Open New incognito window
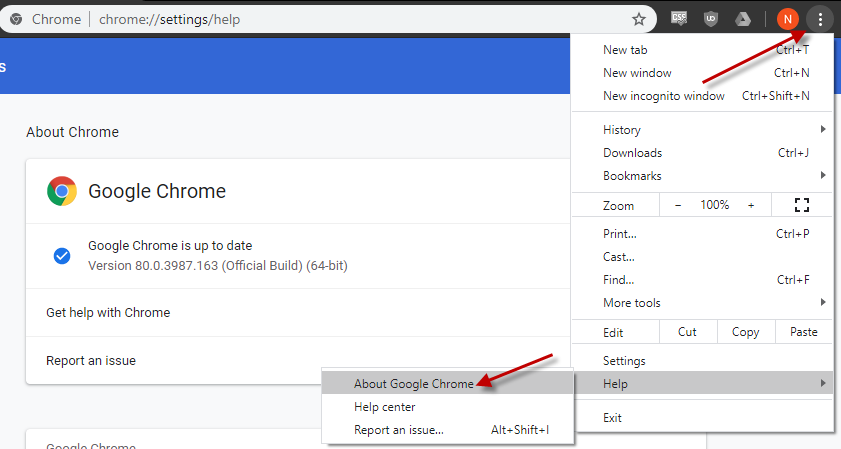The height and width of the screenshot is (449, 841). pos(663,96)
